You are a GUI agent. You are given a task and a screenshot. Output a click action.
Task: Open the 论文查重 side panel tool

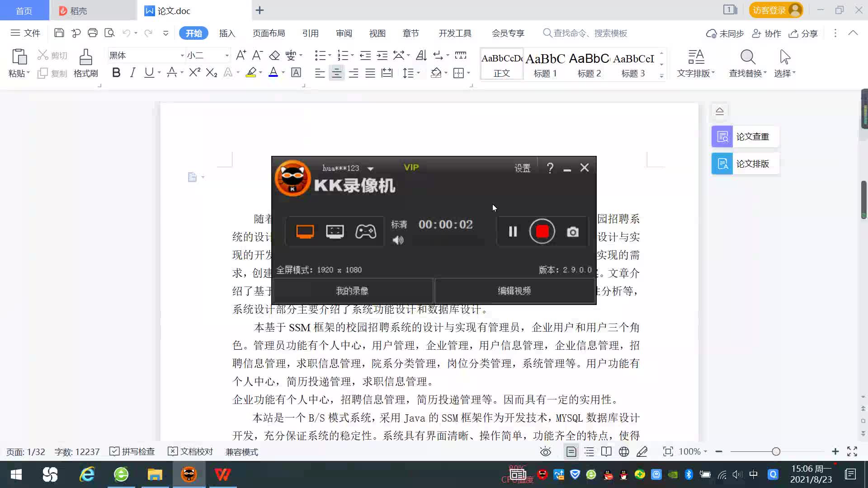tap(745, 136)
